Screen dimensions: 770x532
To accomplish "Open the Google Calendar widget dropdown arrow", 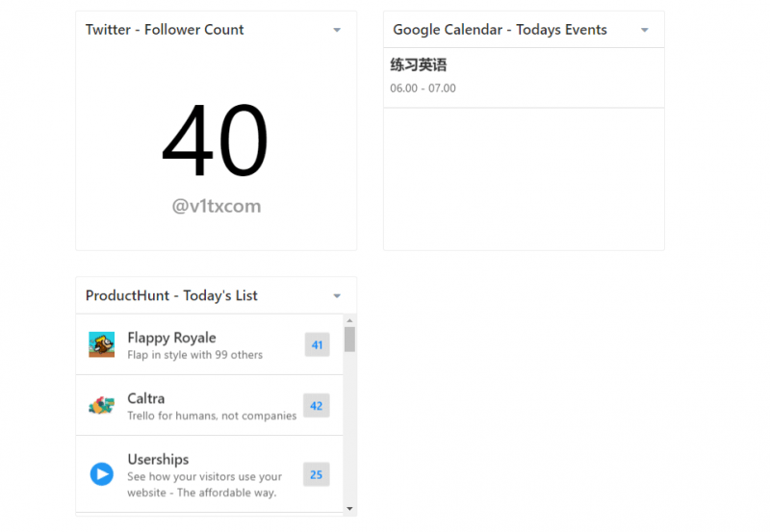I will point(645,30).
